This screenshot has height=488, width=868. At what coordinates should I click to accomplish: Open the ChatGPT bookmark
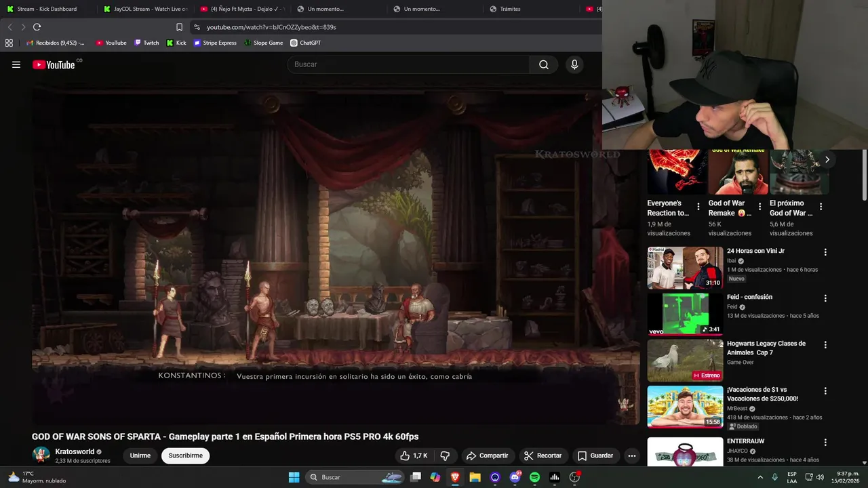click(x=306, y=43)
